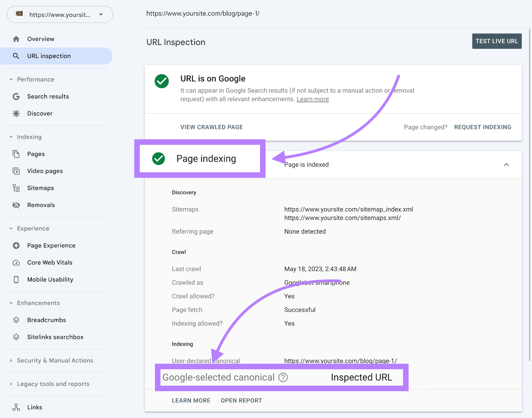Click the Core Web Vitals icon
This screenshot has height=418, width=532.
coord(16,263)
